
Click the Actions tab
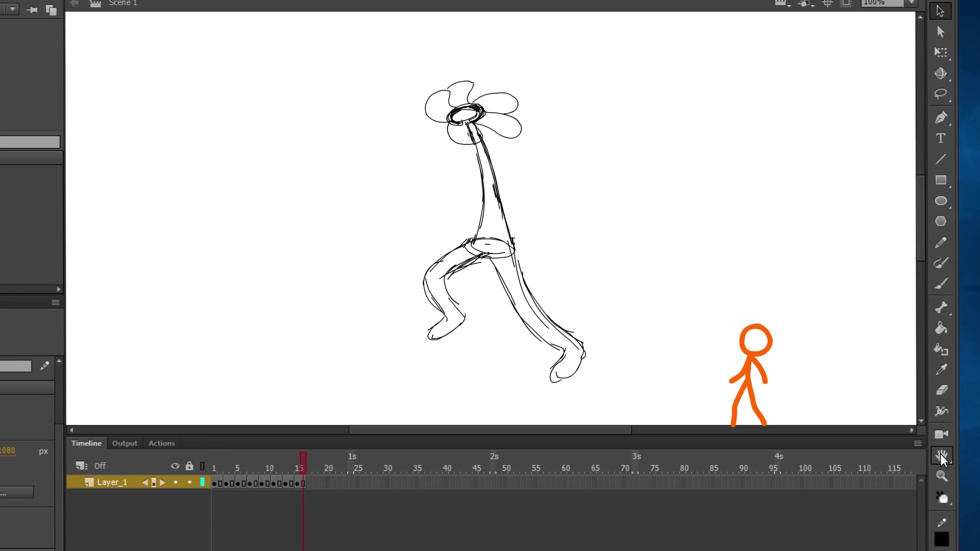tap(161, 443)
